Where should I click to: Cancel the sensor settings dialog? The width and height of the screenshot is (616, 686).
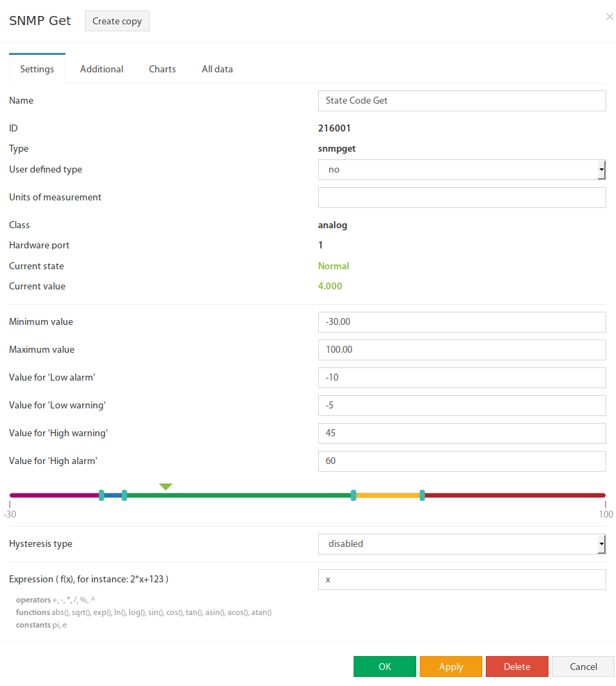[583, 667]
